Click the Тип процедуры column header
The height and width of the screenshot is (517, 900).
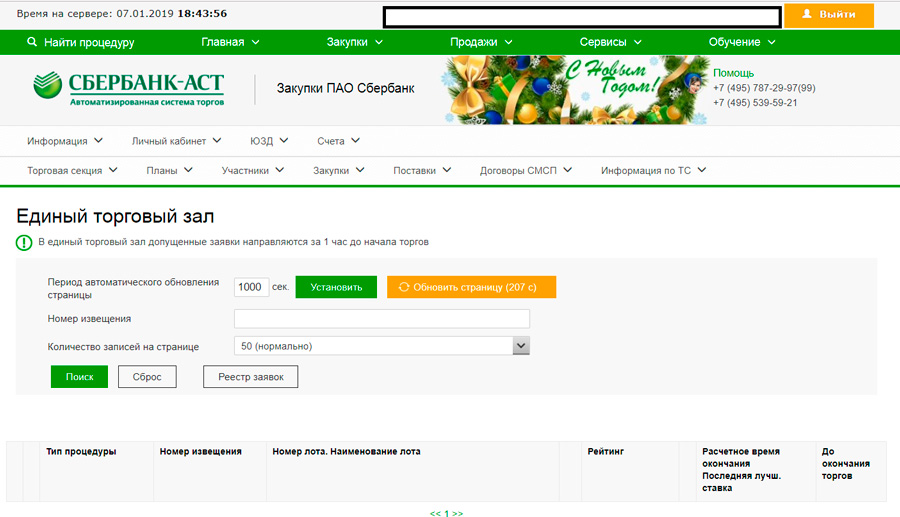(x=81, y=452)
